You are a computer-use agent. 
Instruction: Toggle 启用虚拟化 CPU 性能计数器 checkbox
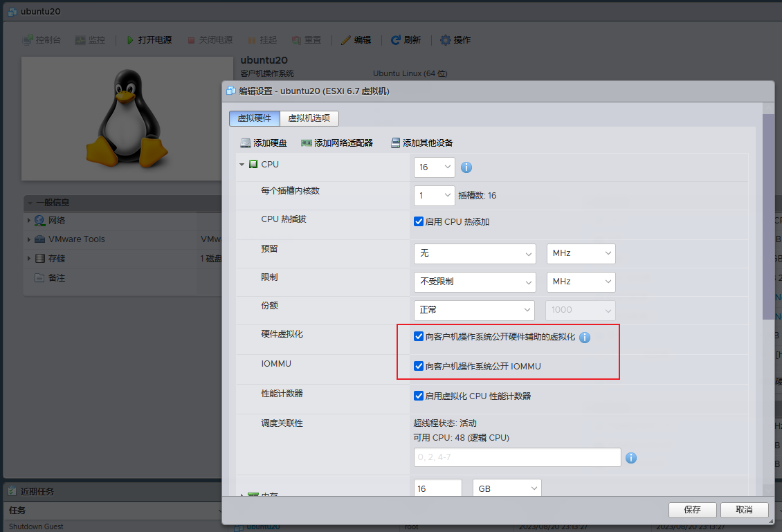click(419, 396)
